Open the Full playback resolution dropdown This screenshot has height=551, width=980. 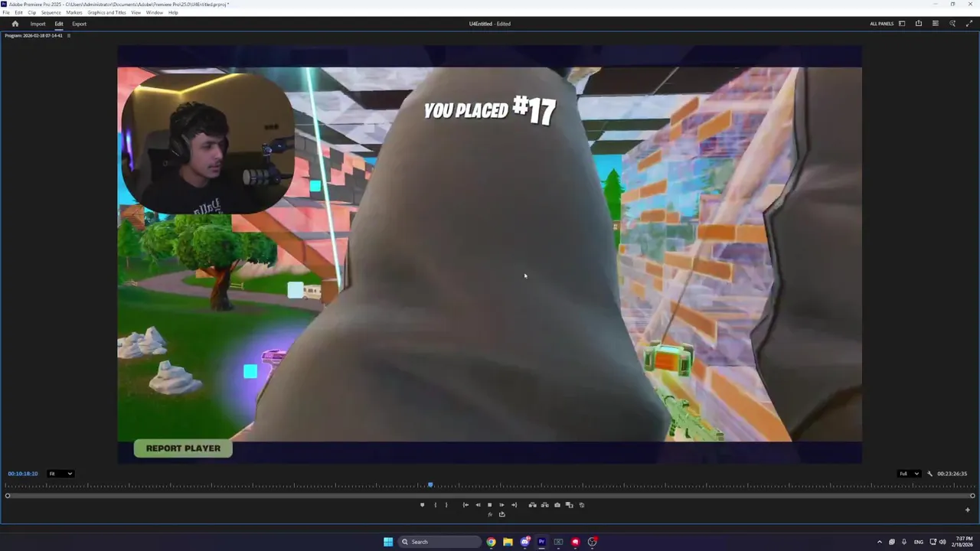(x=909, y=474)
